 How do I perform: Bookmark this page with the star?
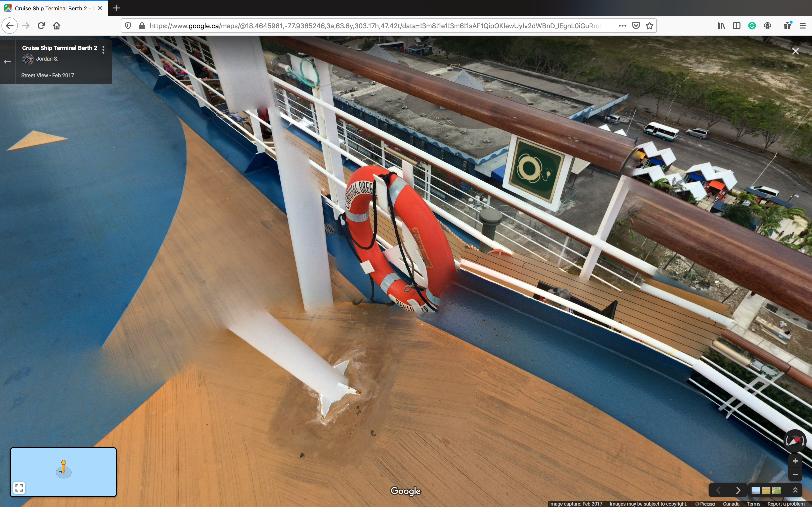point(650,26)
